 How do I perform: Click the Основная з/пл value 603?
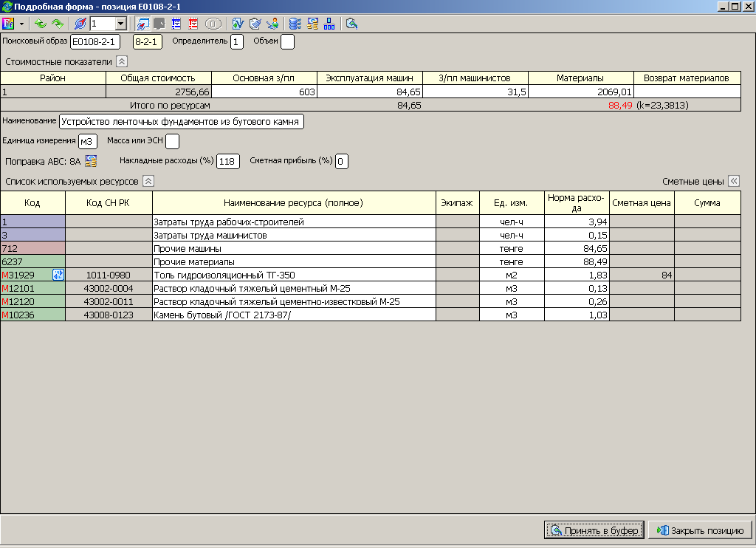(x=264, y=92)
